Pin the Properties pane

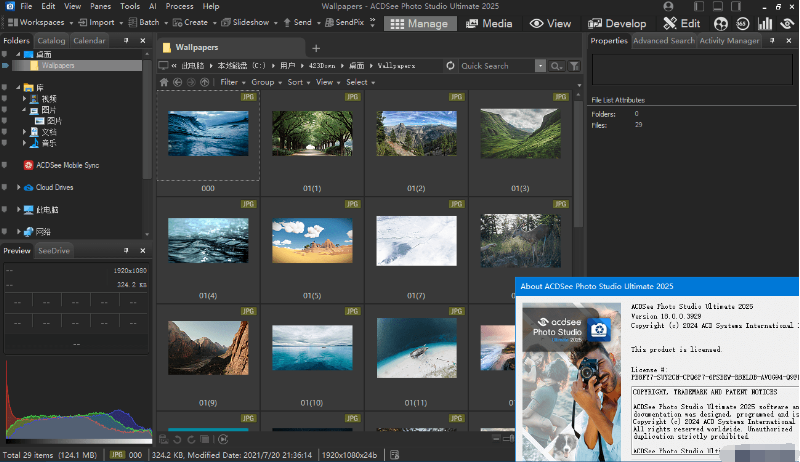772,40
